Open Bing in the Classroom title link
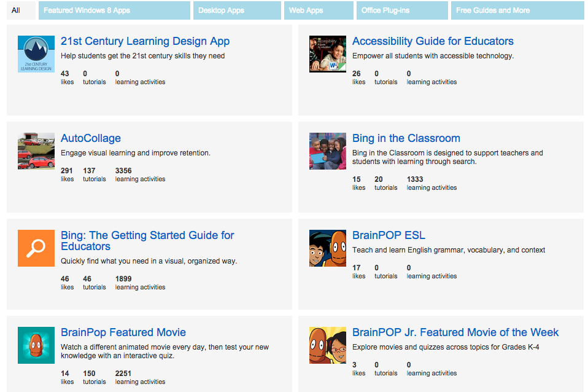The width and height of the screenshot is (588, 392). point(406,138)
